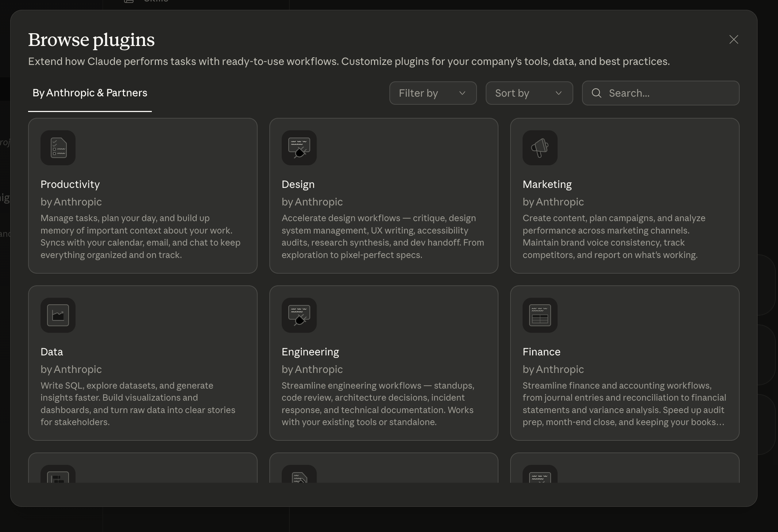This screenshot has width=778, height=532.
Task: Open the Finance plugin title
Action: (541, 352)
